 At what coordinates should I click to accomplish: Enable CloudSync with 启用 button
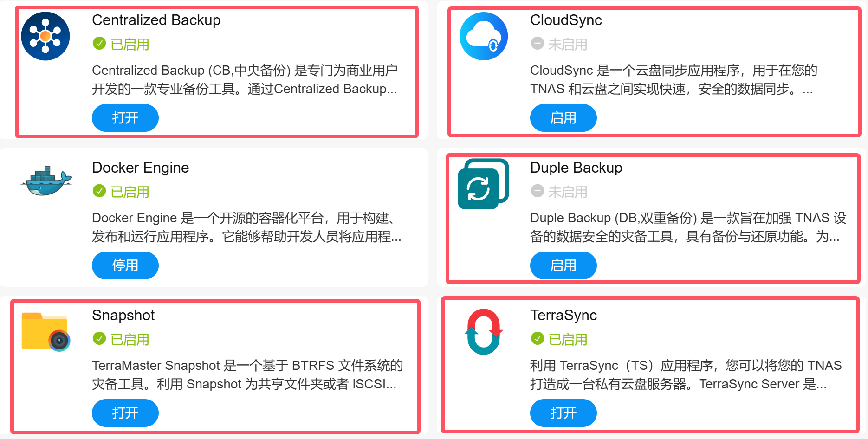[x=564, y=118]
